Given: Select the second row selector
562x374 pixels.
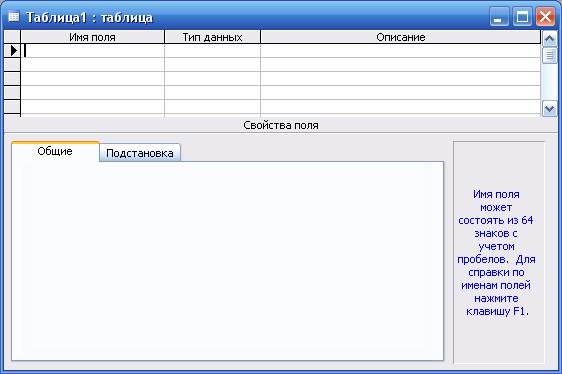Looking at the screenshot, I should [x=13, y=65].
